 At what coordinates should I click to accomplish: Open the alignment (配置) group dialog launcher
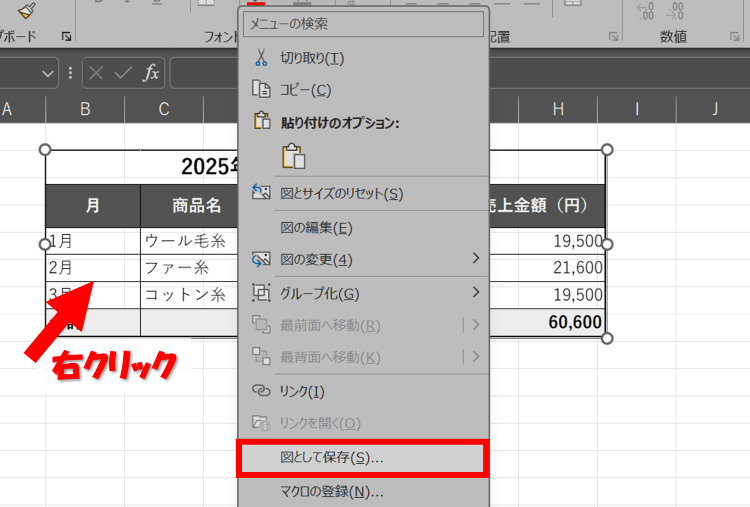point(613,36)
